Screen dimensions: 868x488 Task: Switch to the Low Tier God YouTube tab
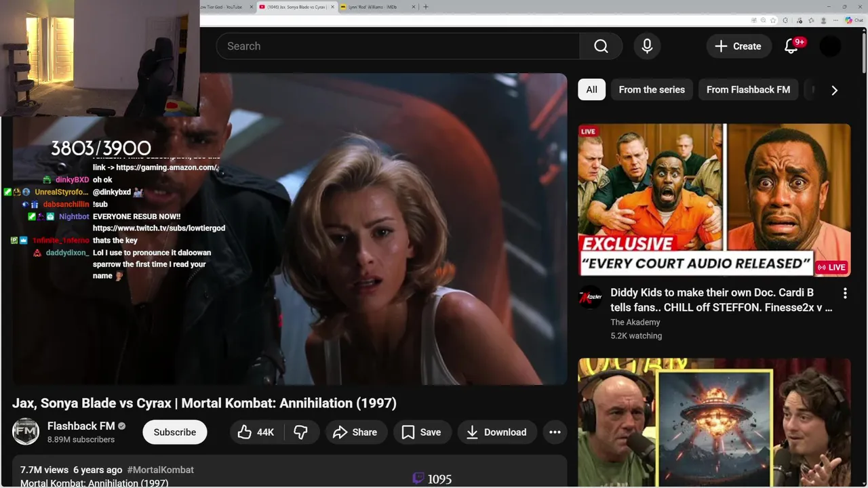coord(224,7)
